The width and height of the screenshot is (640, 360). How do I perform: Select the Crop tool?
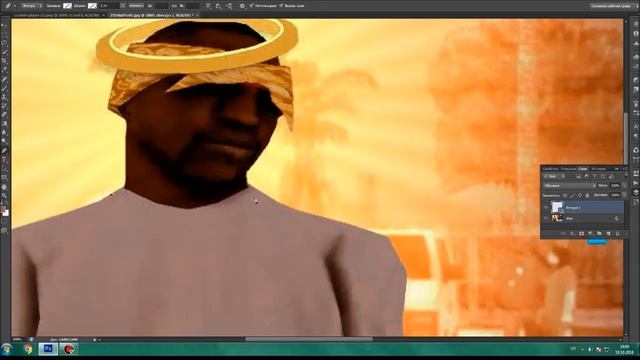coord(4,61)
